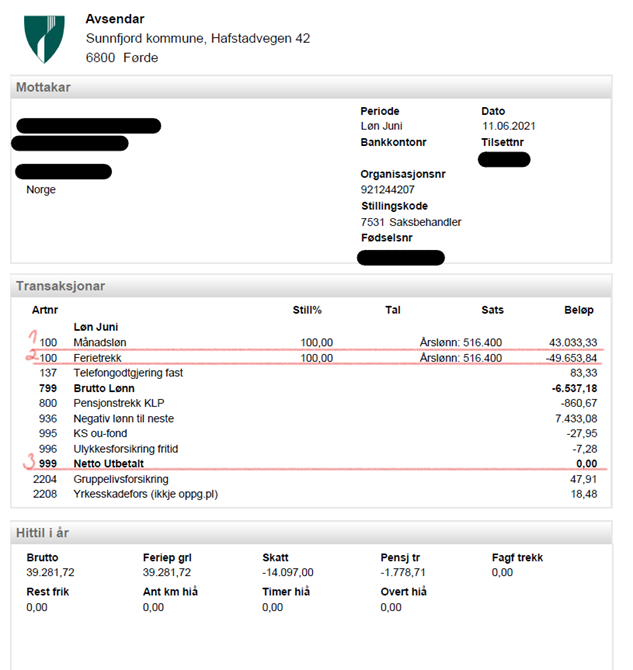Click Pensjonstrekk amount -860,67

[579, 403]
